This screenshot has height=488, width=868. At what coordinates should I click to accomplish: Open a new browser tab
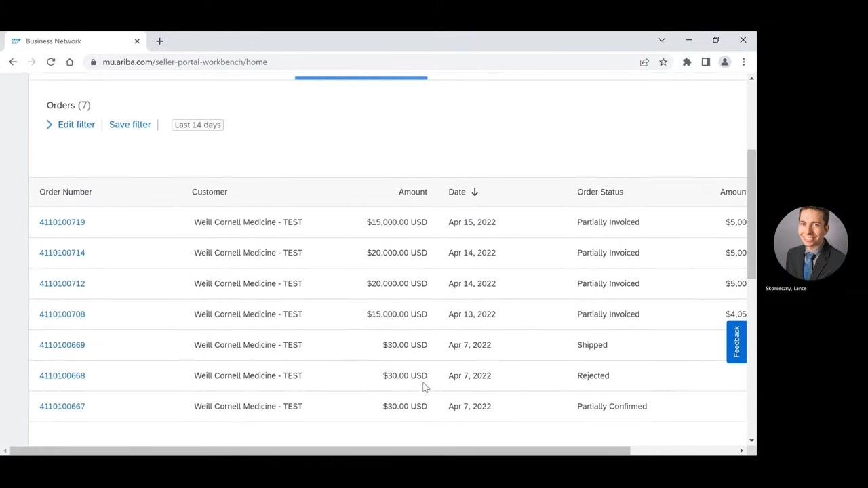click(x=159, y=41)
